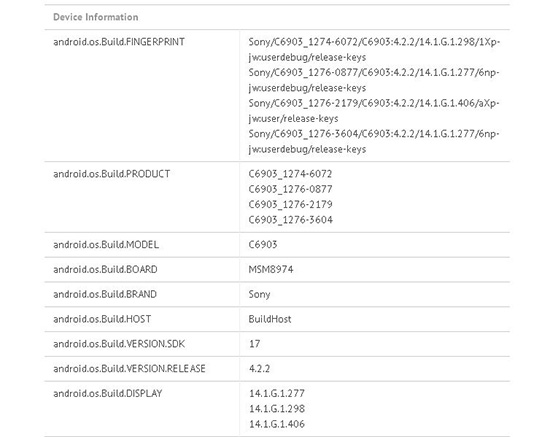Click product value C6903_1276-3604
550x437 pixels.
click(x=290, y=220)
